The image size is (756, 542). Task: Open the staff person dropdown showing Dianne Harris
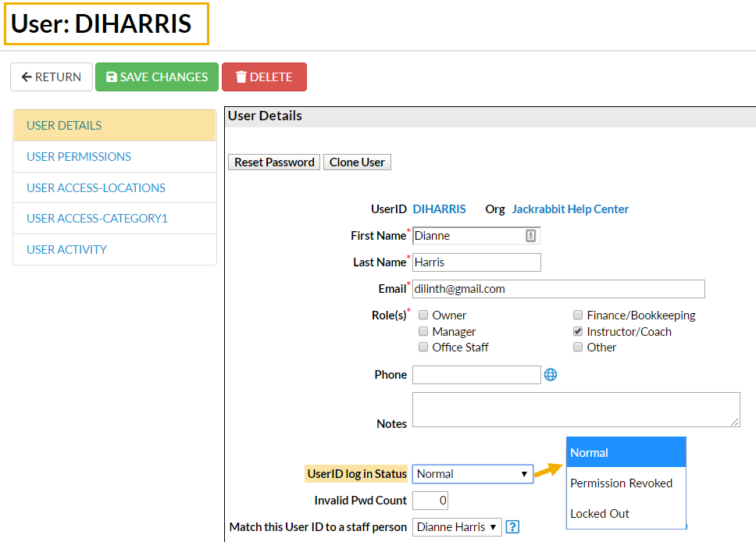(457, 527)
